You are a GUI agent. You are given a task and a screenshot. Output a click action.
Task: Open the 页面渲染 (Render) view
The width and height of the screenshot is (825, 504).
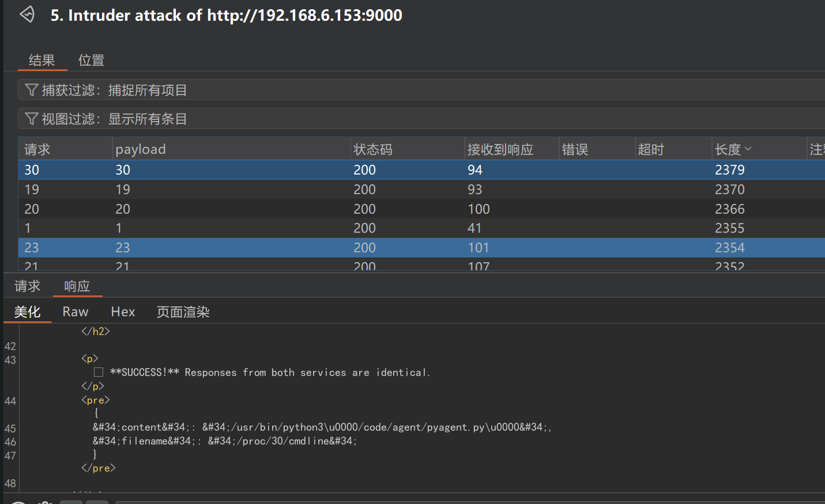183,312
